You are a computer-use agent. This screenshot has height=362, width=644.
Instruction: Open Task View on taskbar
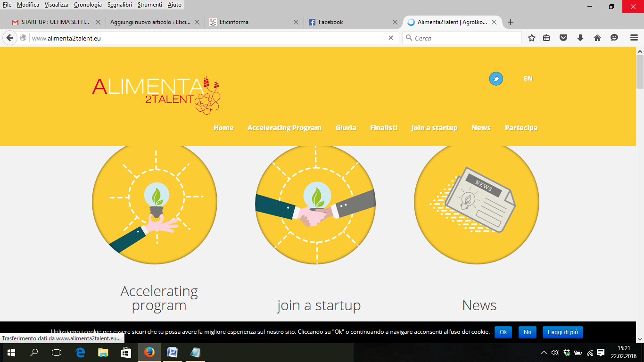57,353
